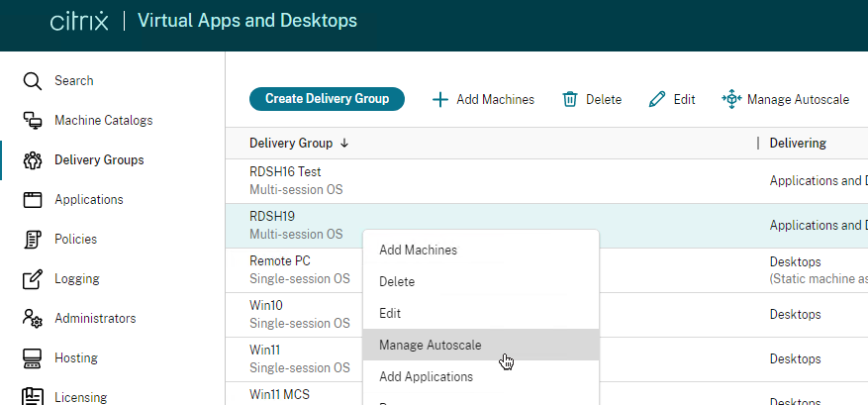
Task: Choose Add Machines from context menu
Action: 481,251
